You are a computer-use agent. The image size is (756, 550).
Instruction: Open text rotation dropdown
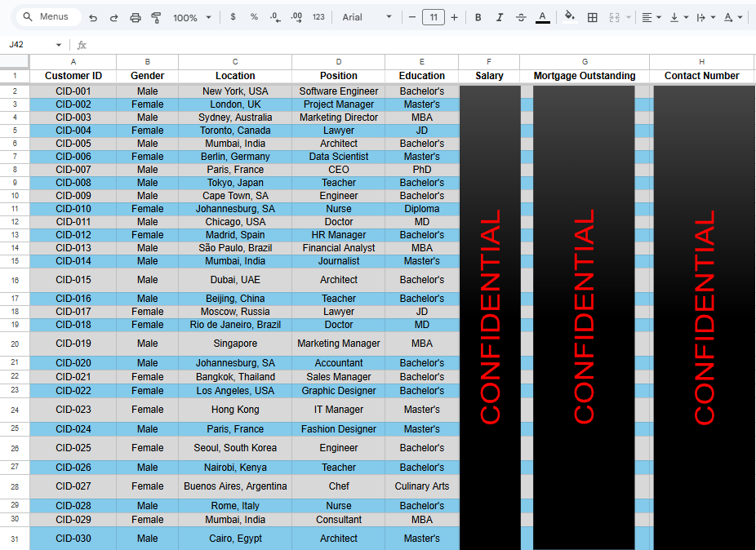732,17
